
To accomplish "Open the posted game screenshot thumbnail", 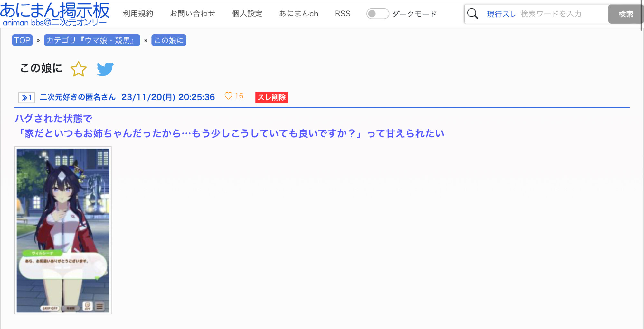I will pyautogui.click(x=63, y=230).
